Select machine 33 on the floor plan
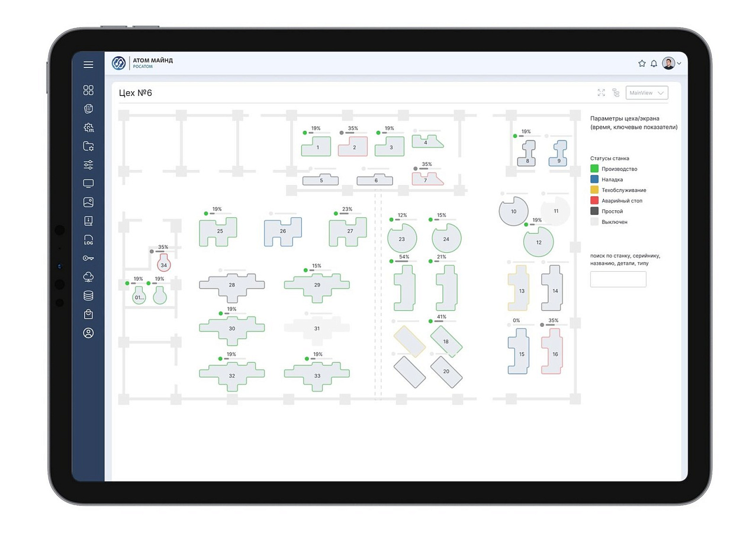 tap(317, 376)
